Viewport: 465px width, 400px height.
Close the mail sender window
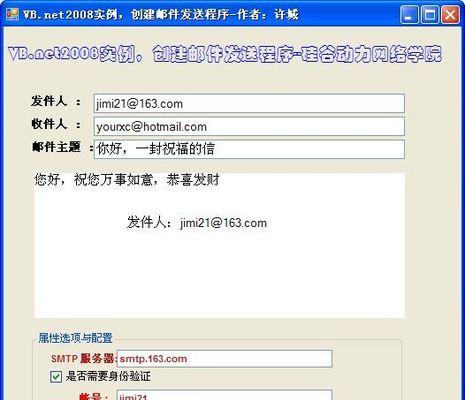tap(450, 15)
